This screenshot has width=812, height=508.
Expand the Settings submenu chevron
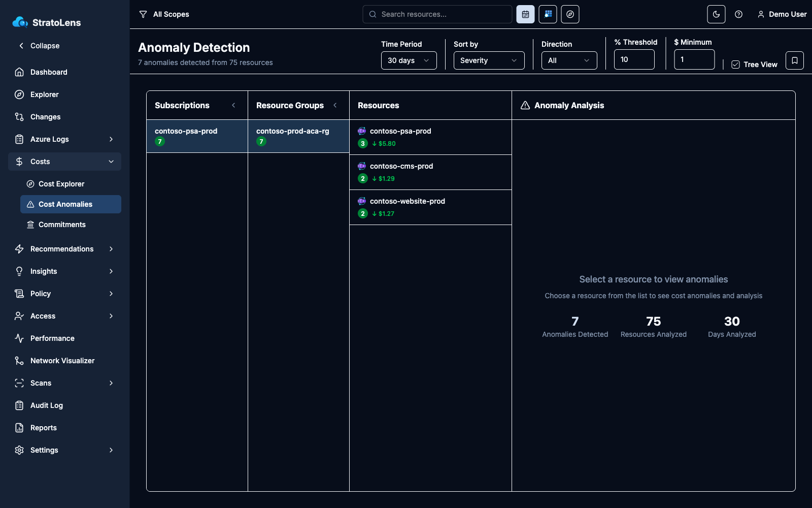pyautogui.click(x=111, y=450)
